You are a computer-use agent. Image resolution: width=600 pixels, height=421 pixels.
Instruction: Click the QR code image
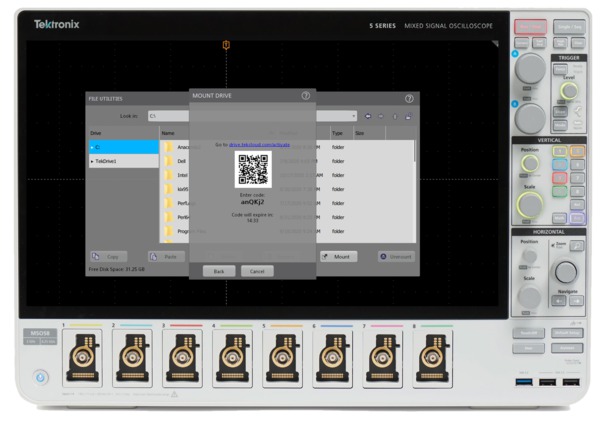pos(252,170)
